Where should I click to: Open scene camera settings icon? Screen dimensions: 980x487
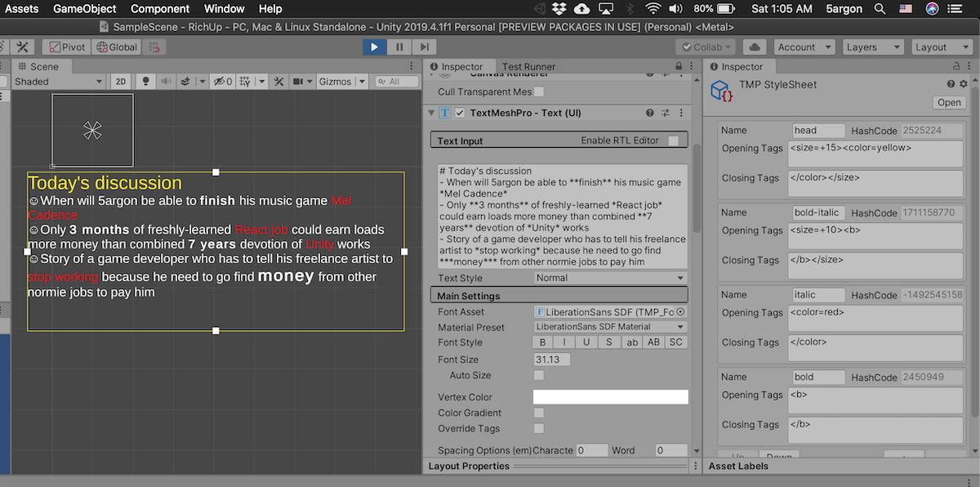point(299,82)
